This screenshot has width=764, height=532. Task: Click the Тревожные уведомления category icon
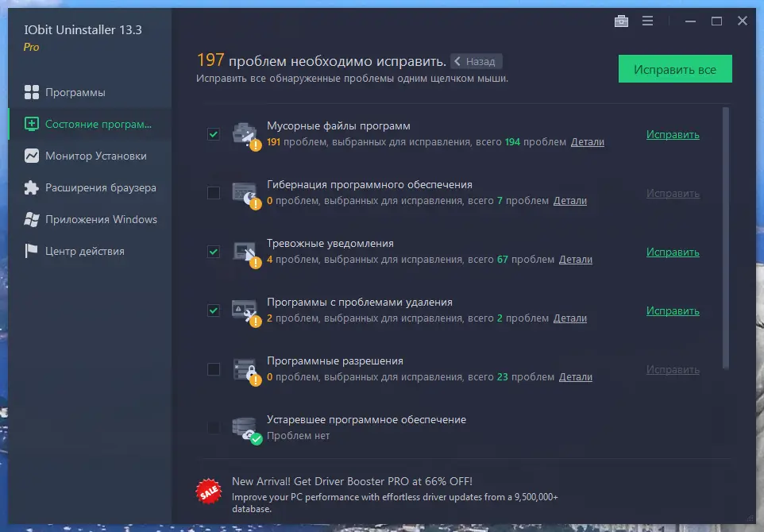coord(246,254)
